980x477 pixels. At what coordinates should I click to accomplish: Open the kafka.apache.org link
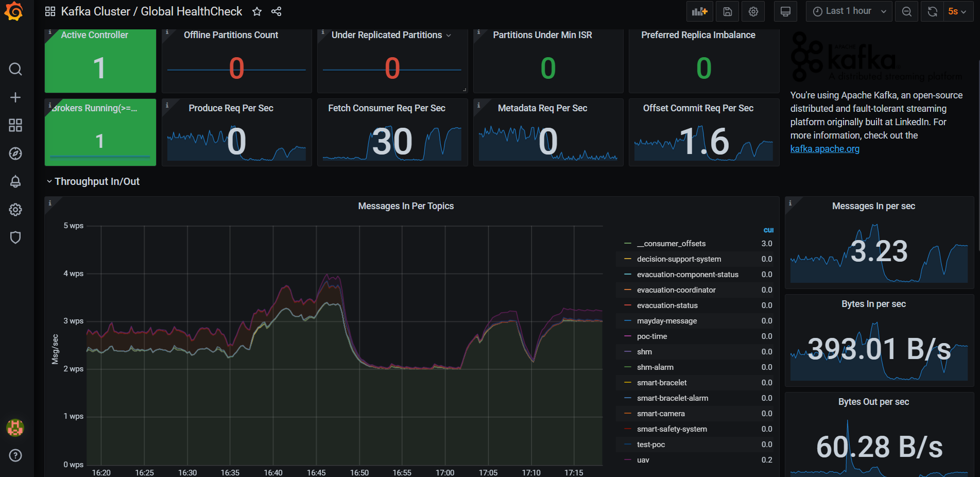pyautogui.click(x=824, y=149)
